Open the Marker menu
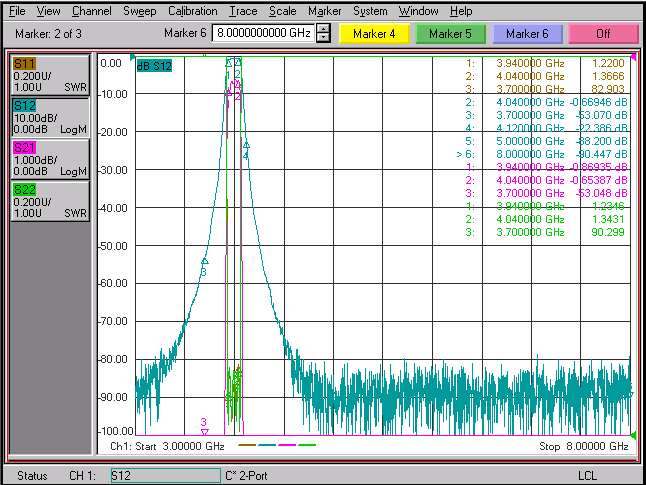The width and height of the screenshot is (646, 485). pyautogui.click(x=325, y=11)
